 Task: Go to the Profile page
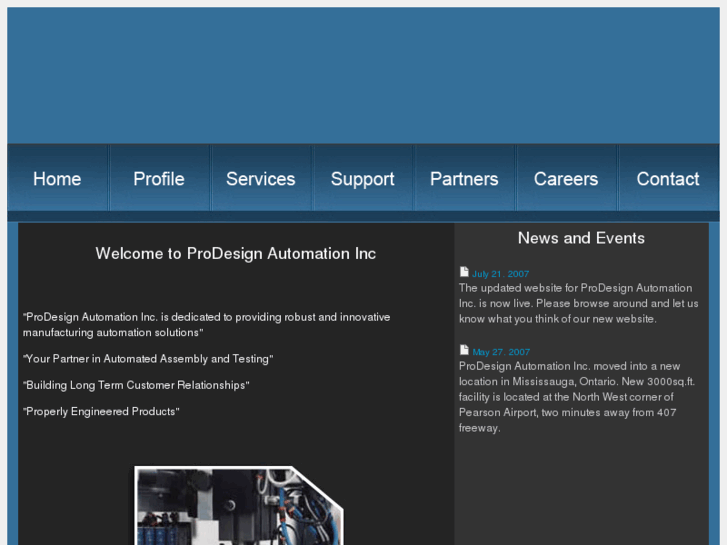(x=159, y=179)
